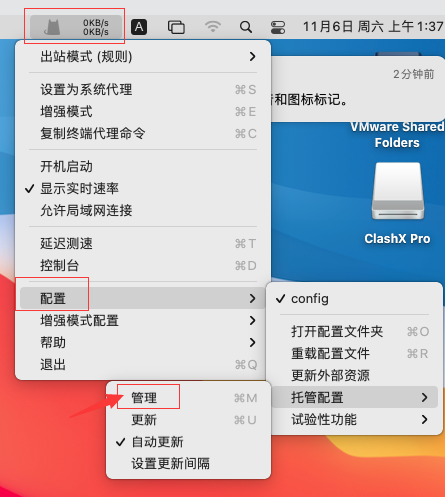Open the input method A icon
Viewport: 445px width, 497px height.
pyautogui.click(x=139, y=27)
